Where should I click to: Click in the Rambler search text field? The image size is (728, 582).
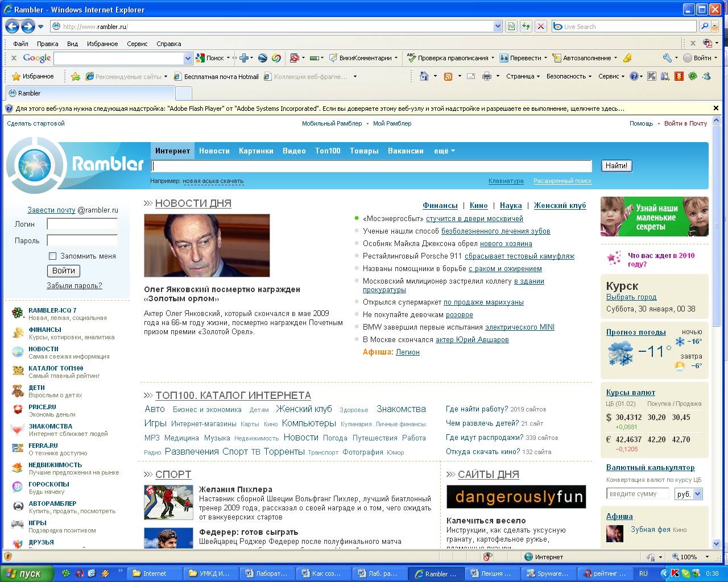(x=372, y=166)
